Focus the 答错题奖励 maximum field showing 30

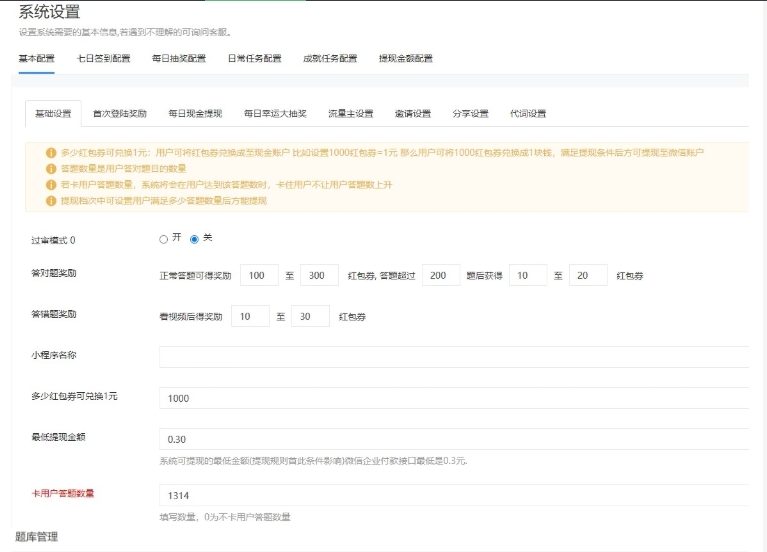pos(311,317)
